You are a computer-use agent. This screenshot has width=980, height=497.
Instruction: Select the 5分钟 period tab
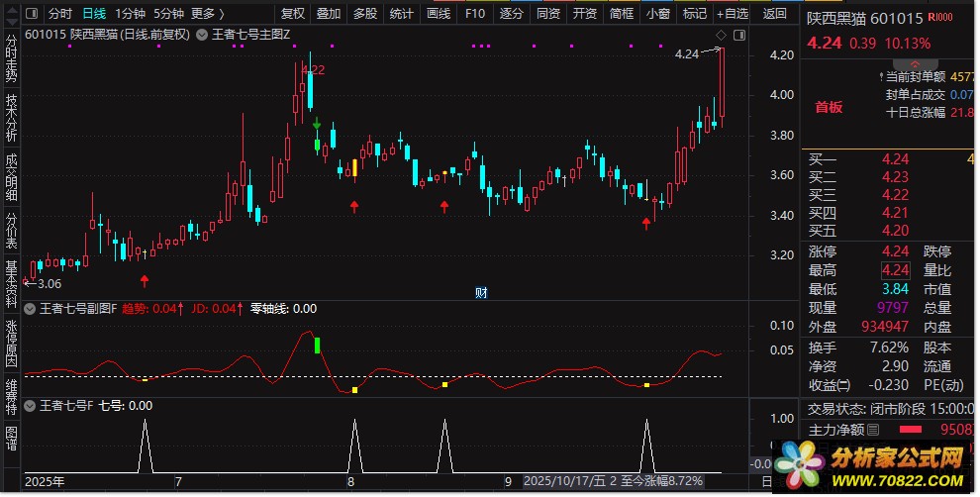[168, 13]
